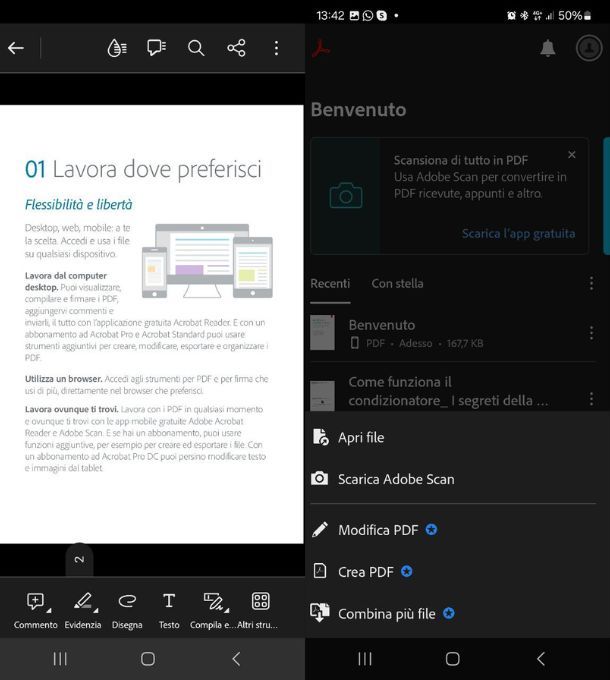The image size is (610, 680).
Task: Tap the 167,7 KB size of Benvenuto file
Action: (465, 343)
